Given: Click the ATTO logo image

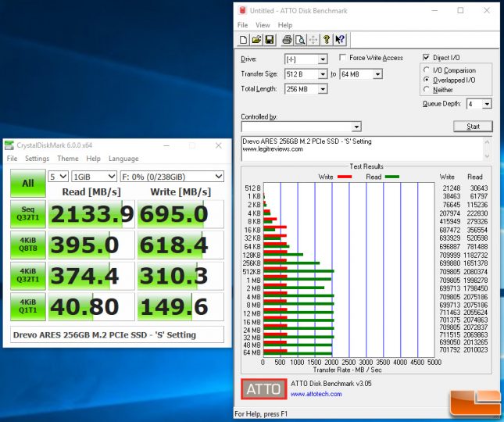Looking at the screenshot, I should [x=263, y=389].
